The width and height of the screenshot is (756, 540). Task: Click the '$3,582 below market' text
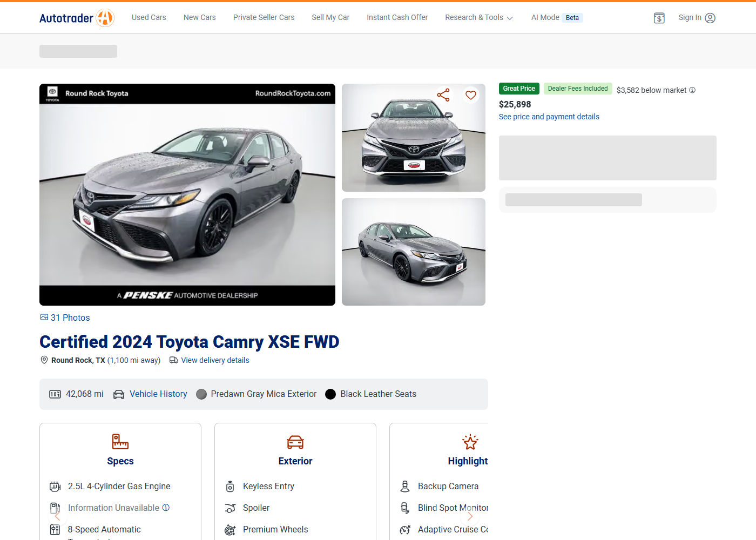click(x=652, y=90)
